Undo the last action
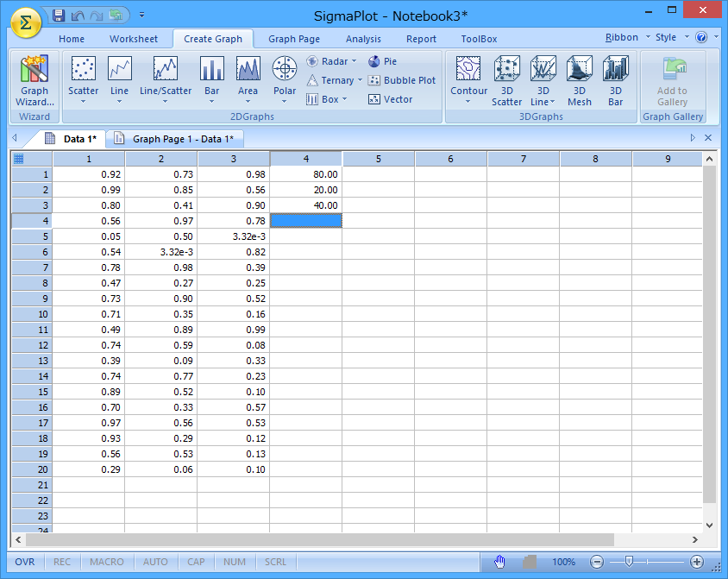728x579 pixels. [x=78, y=16]
